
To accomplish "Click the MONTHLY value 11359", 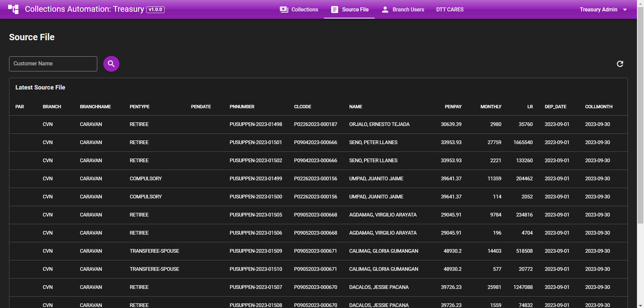I will tap(494, 179).
